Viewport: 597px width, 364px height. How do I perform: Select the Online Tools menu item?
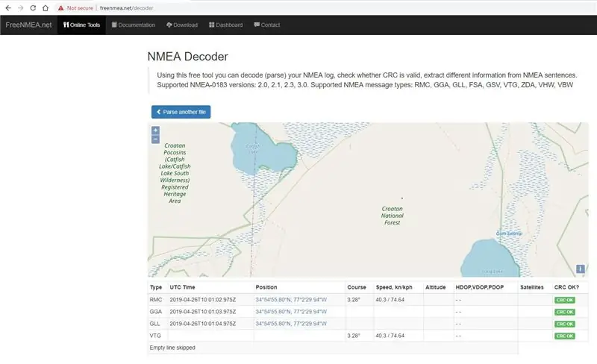coord(81,25)
